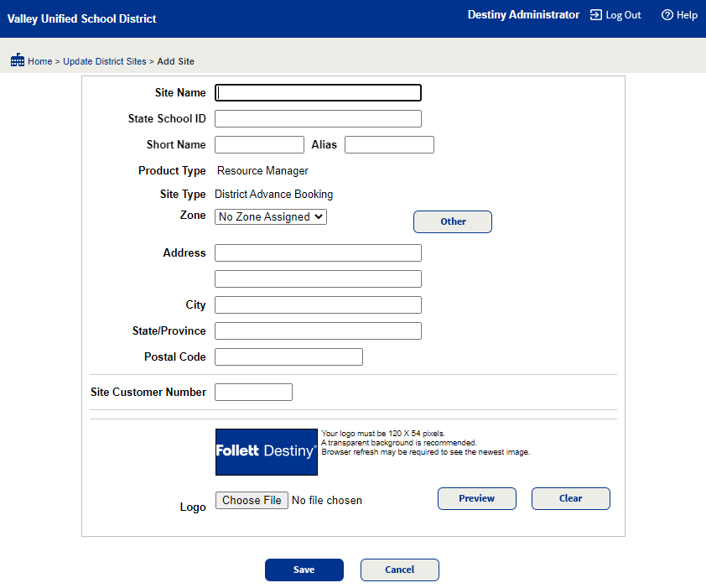Save the new site
The image size is (706, 588).
click(304, 570)
